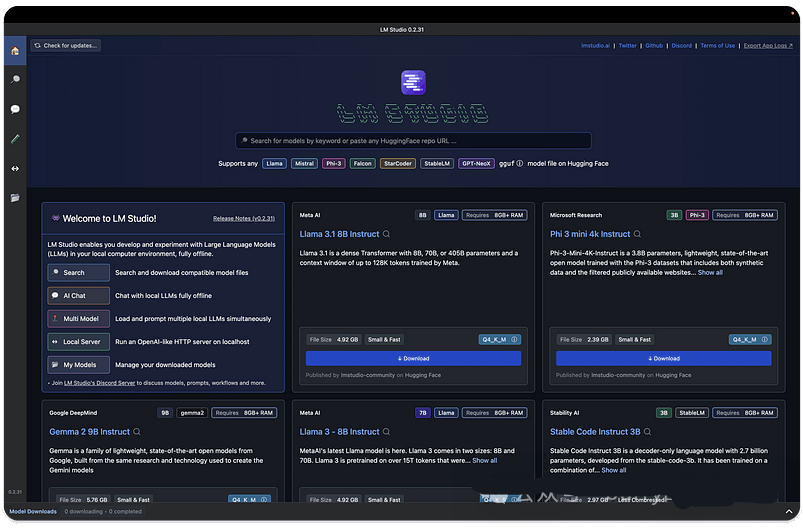Image resolution: width=803 pixels, height=529 pixels.
Task: Select the GPT-NeoX architecture tag
Action: pyautogui.click(x=476, y=163)
